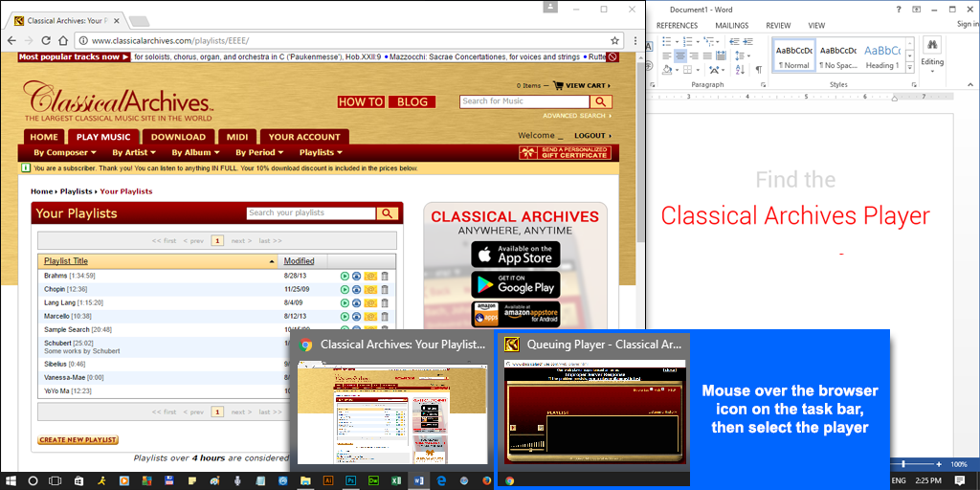The height and width of the screenshot is (490, 980).
Task: Click the Excel icon in the taskbar
Action: pos(396,480)
